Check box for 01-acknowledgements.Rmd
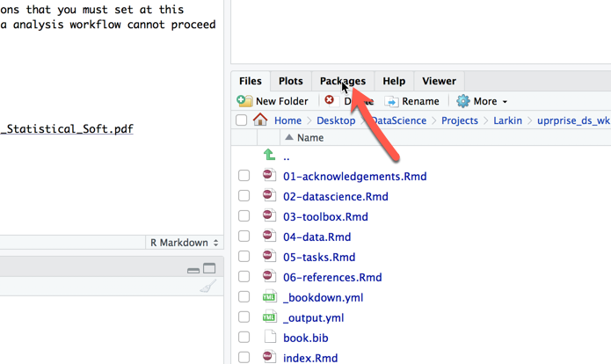611x364 pixels. click(x=244, y=176)
